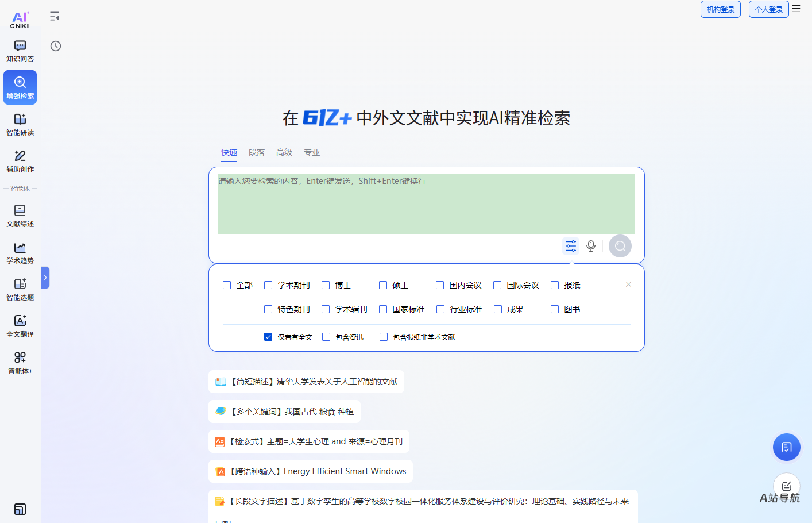Collapse sidebar with the top menu-fold icon
812x523 pixels.
[55, 17]
